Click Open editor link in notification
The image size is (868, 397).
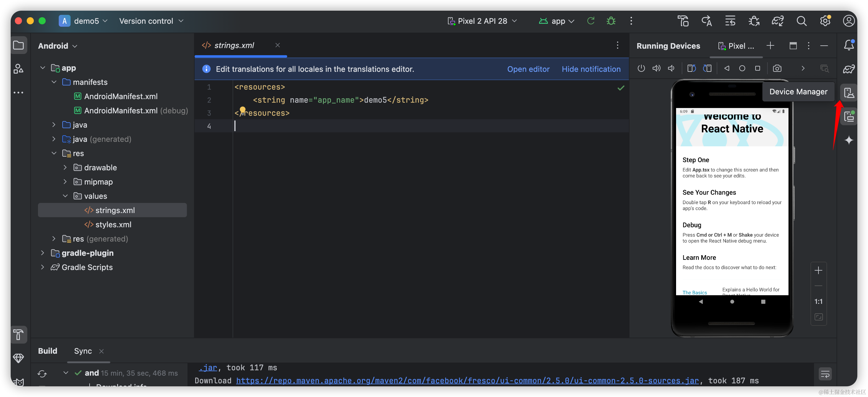(x=528, y=69)
